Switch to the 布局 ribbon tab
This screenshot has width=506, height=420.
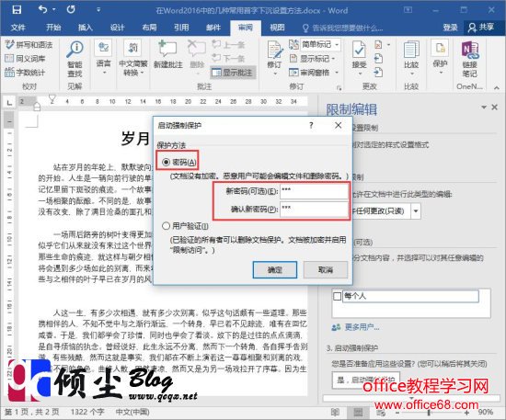(x=149, y=28)
